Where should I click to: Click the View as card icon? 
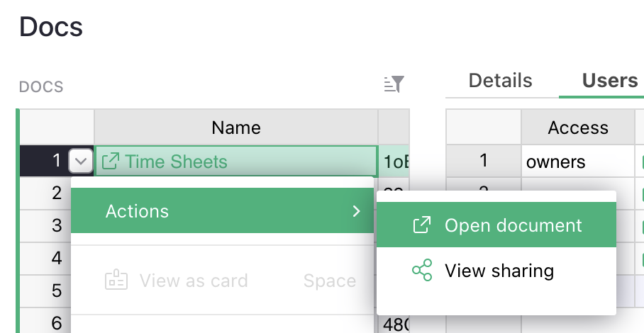click(x=116, y=280)
